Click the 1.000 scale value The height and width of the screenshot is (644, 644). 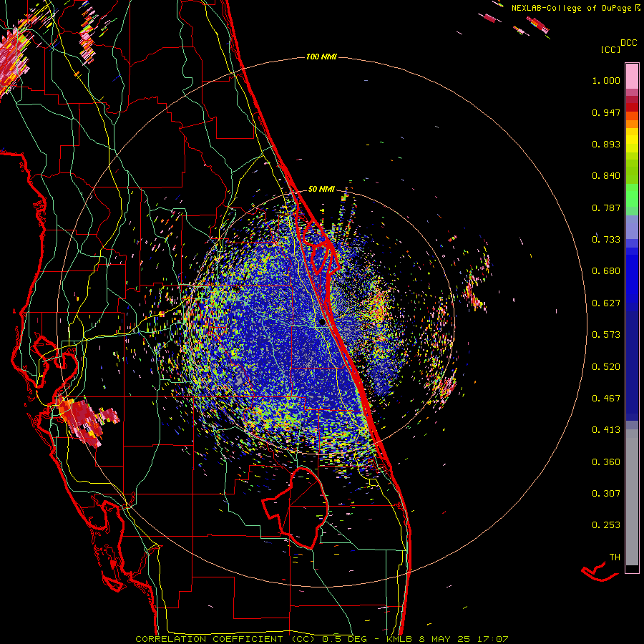pos(606,80)
